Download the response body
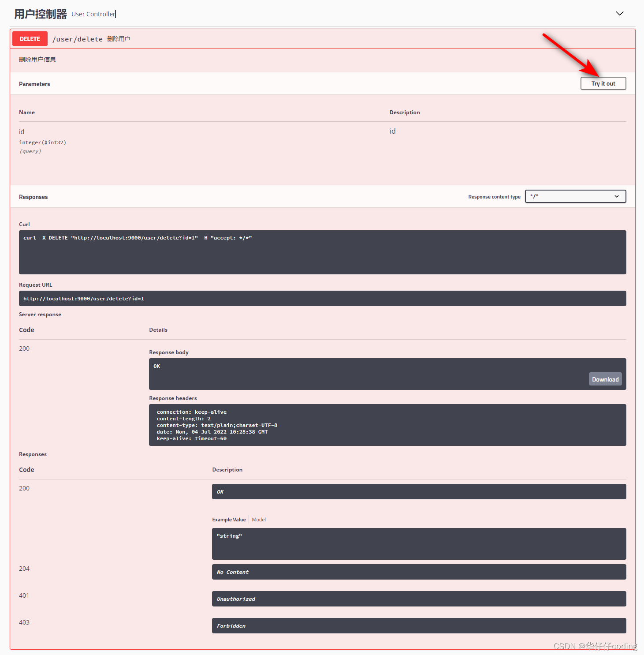Viewport: 644px width, 655px height. click(605, 379)
